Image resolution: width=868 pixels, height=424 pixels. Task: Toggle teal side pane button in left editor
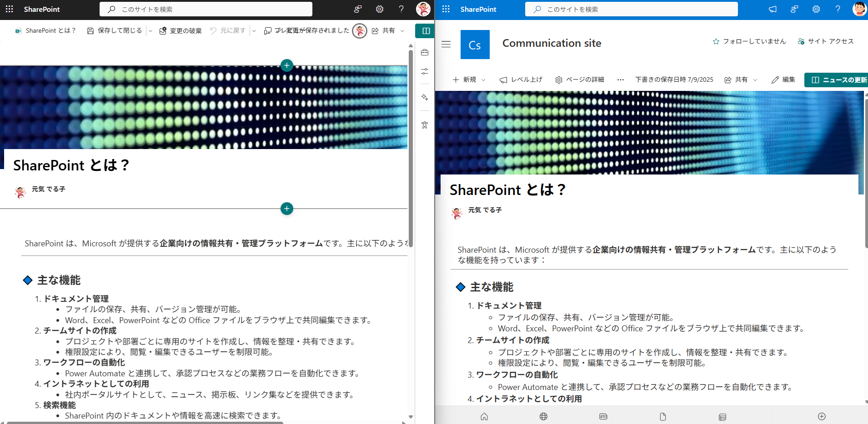click(x=426, y=31)
